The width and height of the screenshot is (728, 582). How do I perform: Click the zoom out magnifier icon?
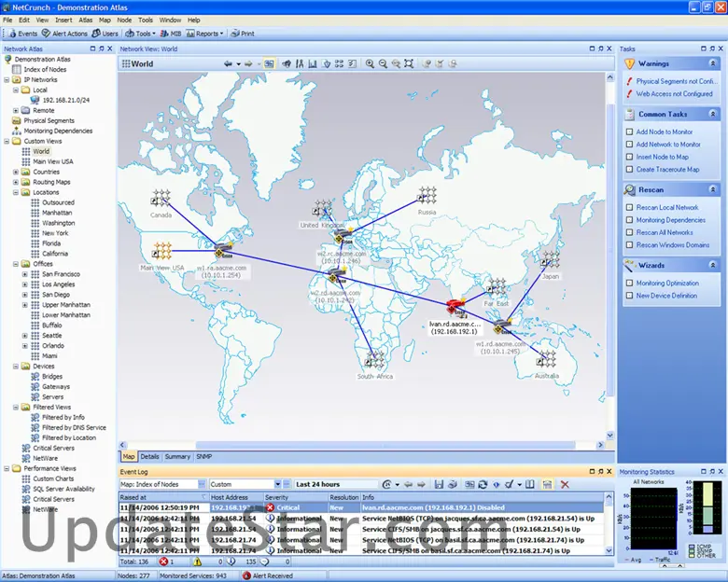pyautogui.click(x=383, y=64)
